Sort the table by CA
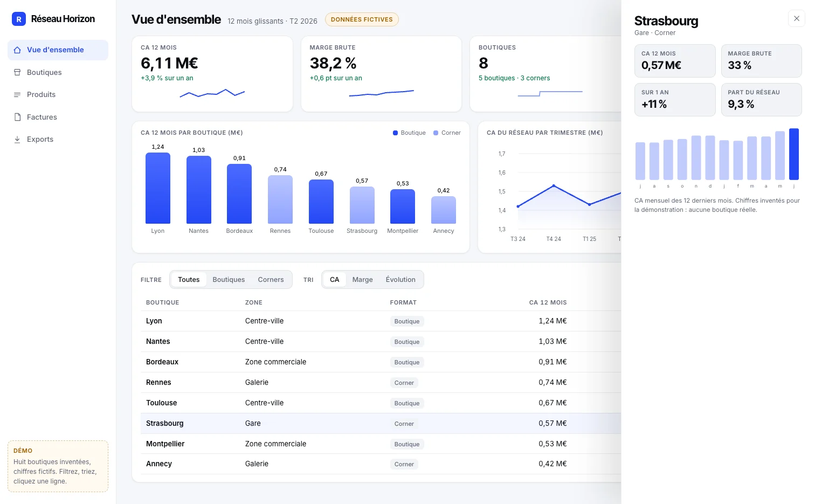 (x=335, y=280)
